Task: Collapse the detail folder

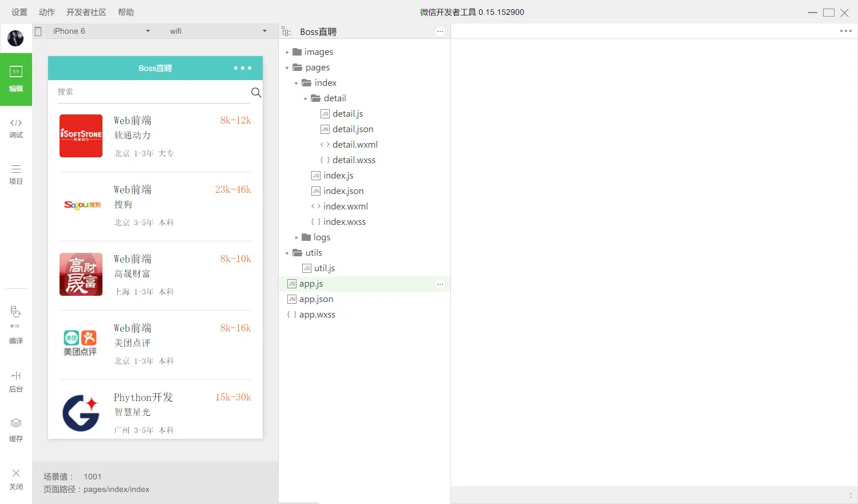Action: click(x=306, y=98)
